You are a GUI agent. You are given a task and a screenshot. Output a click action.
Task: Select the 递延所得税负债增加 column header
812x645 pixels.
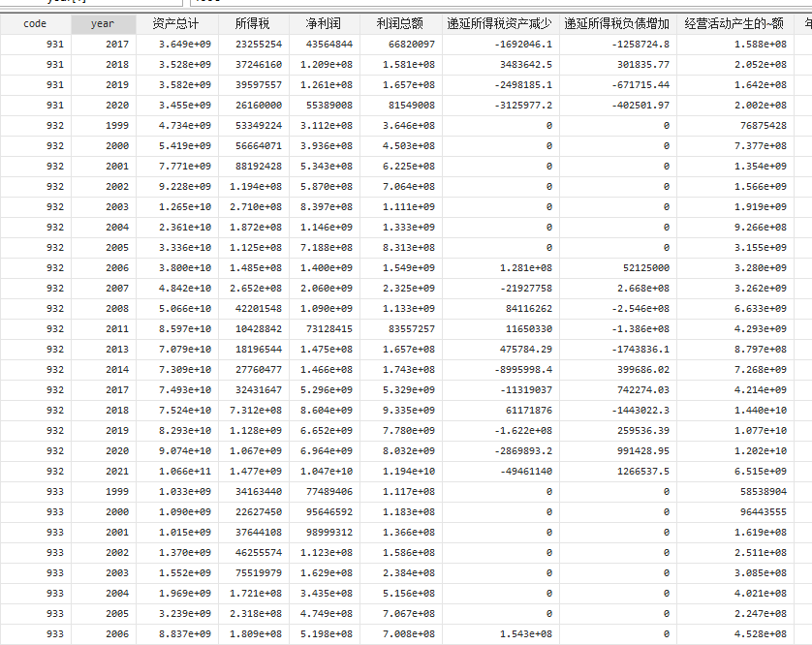point(617,23)
